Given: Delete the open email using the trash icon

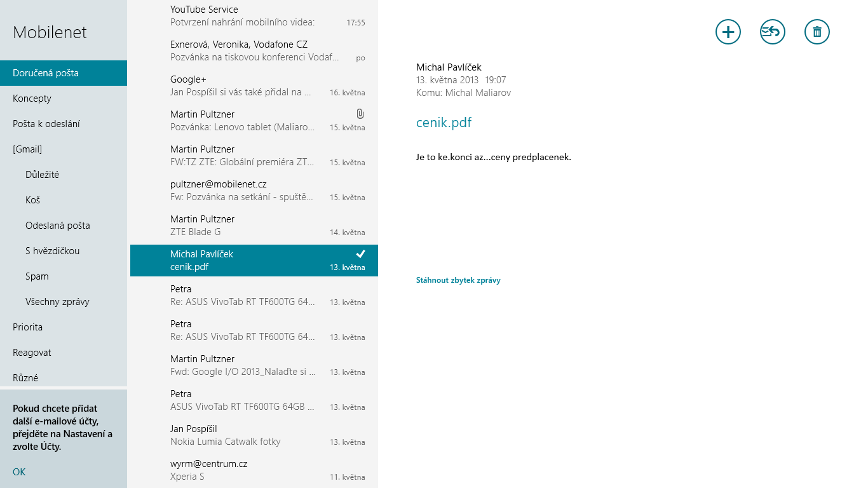Looking at the screenshot, I should point(817,31).
